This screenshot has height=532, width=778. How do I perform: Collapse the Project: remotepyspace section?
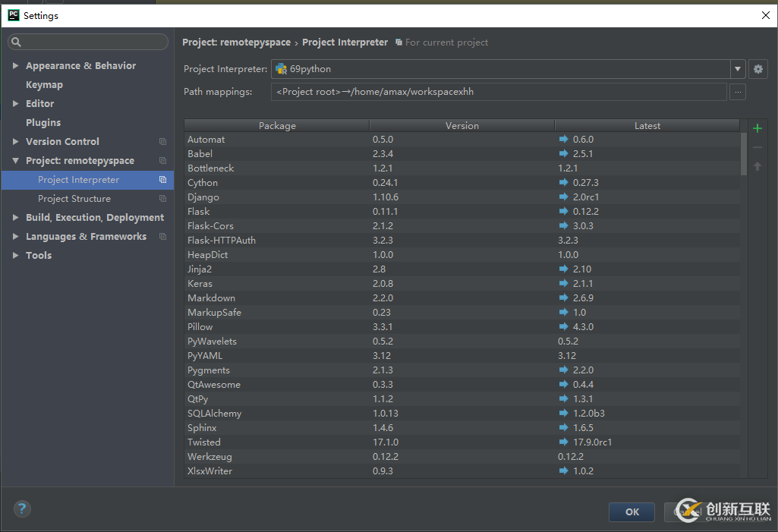coord(16,161)
